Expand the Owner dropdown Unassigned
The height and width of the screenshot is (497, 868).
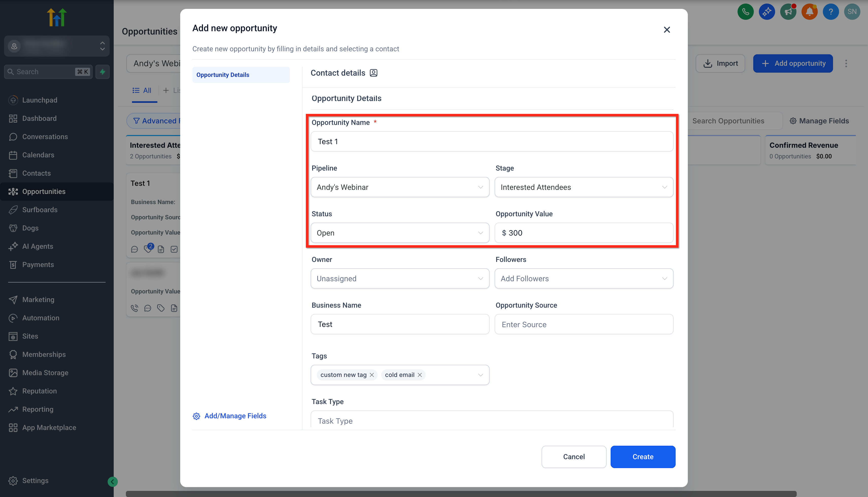click(399, 278)
